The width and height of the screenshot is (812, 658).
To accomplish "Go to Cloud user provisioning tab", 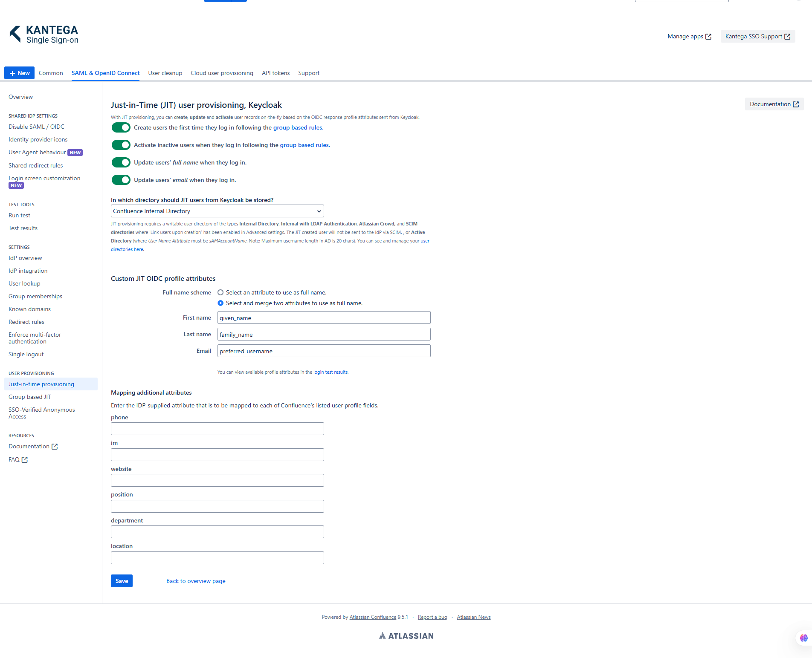I will point(222,73).
